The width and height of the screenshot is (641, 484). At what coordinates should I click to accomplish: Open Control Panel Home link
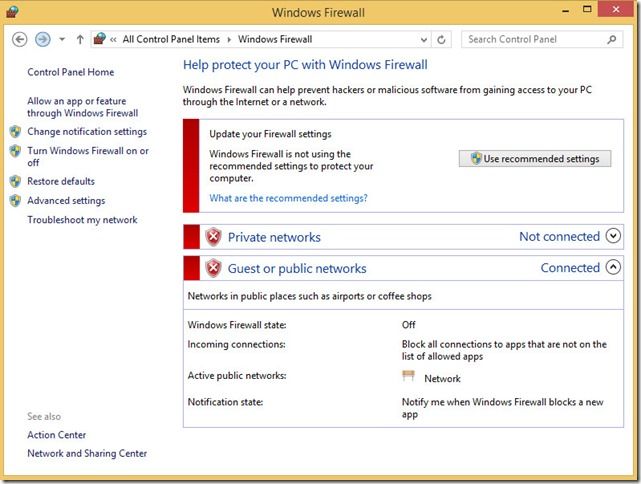pyautogui.click(x=71, y=72)
